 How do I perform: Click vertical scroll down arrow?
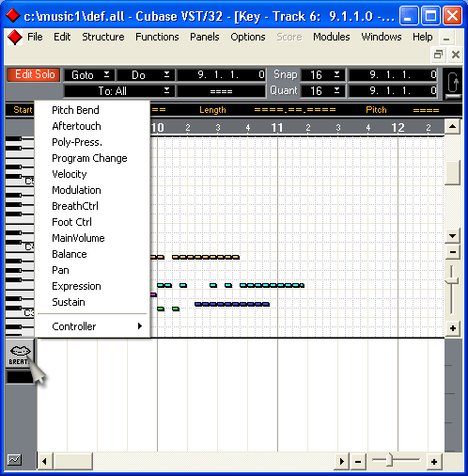coord(452,236)
